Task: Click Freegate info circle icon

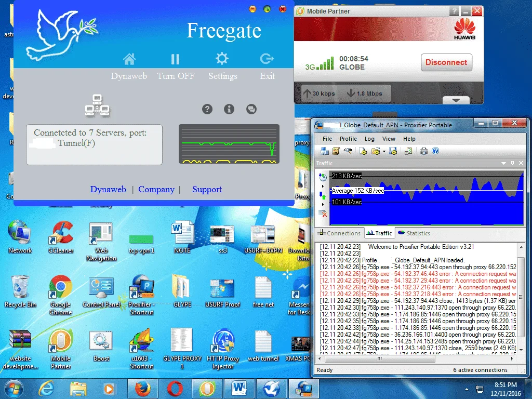Action: [x=229, y=109]
